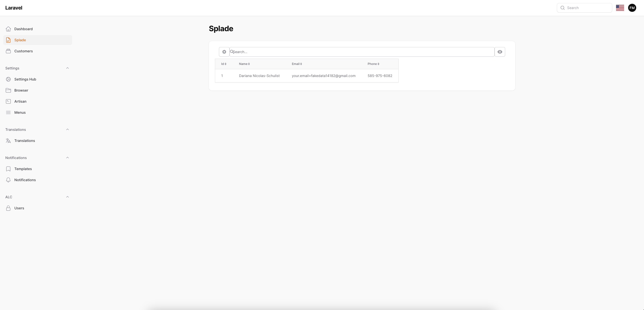Viewport: 644px width, 310px height.
Task: Open the US flag language selector
Action: [620, 8]
